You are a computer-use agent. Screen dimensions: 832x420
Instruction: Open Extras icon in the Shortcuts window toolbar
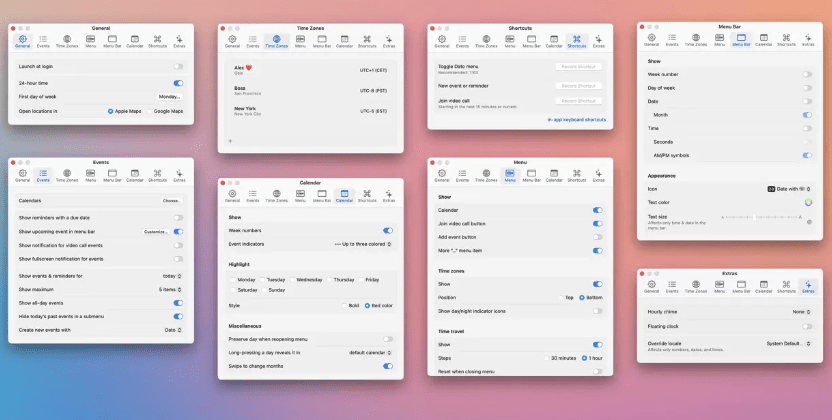pos(598,40)
